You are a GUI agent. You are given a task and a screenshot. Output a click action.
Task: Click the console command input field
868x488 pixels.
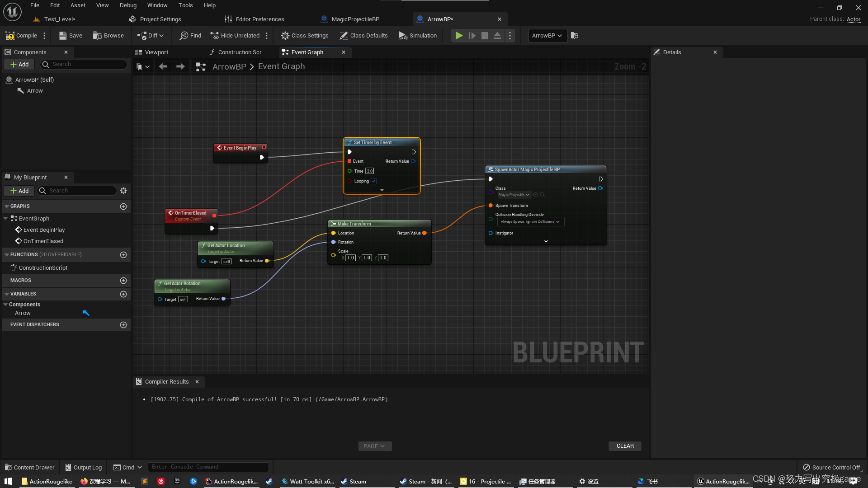click(x=208, y=467)
